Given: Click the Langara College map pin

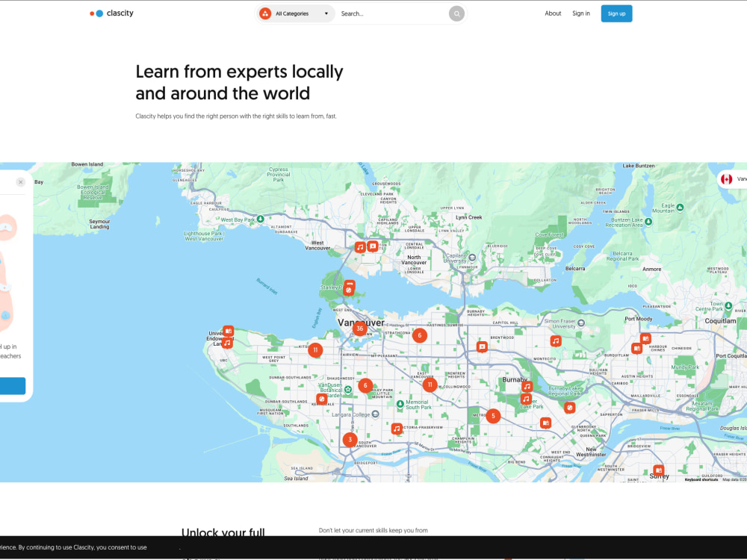Looking at the screenshot, I should pos(376,414).
